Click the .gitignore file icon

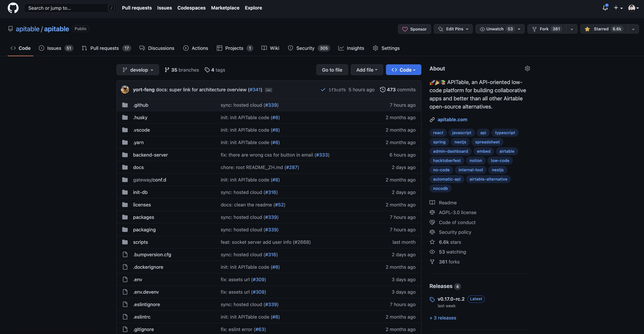click(x=125, y=329)
